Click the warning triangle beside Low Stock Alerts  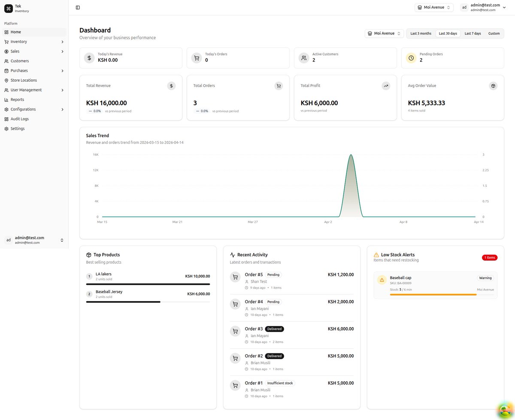coord(376,255)
